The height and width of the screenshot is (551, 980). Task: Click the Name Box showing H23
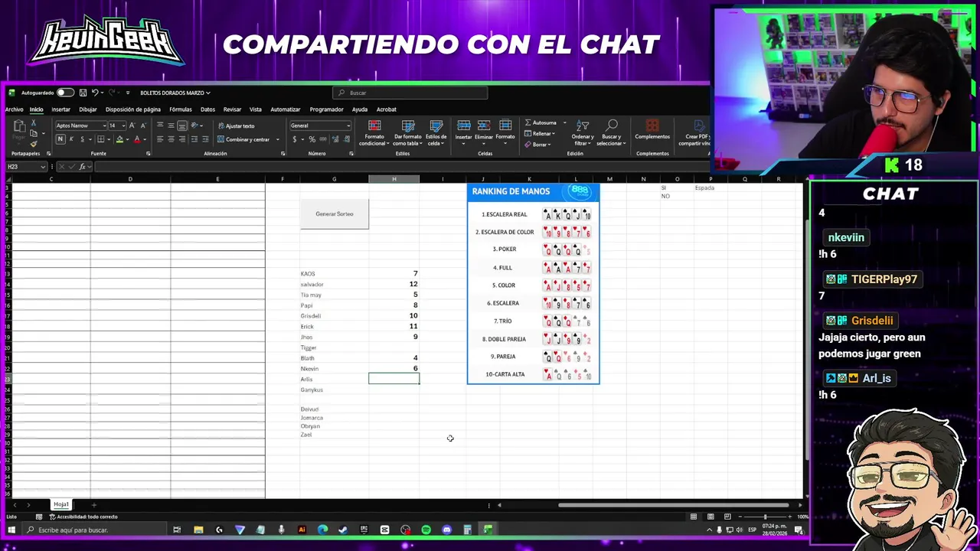[x=27, y=167]
